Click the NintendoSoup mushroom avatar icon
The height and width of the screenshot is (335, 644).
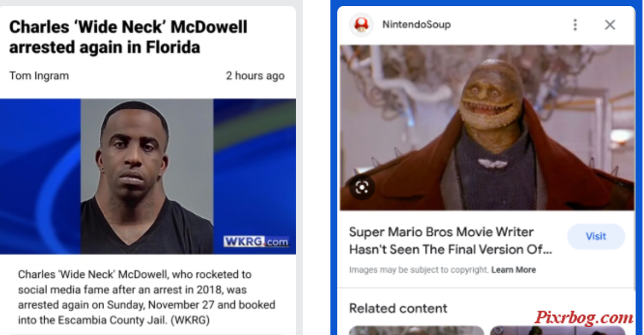pyautogui.click(x=361, y=25)
